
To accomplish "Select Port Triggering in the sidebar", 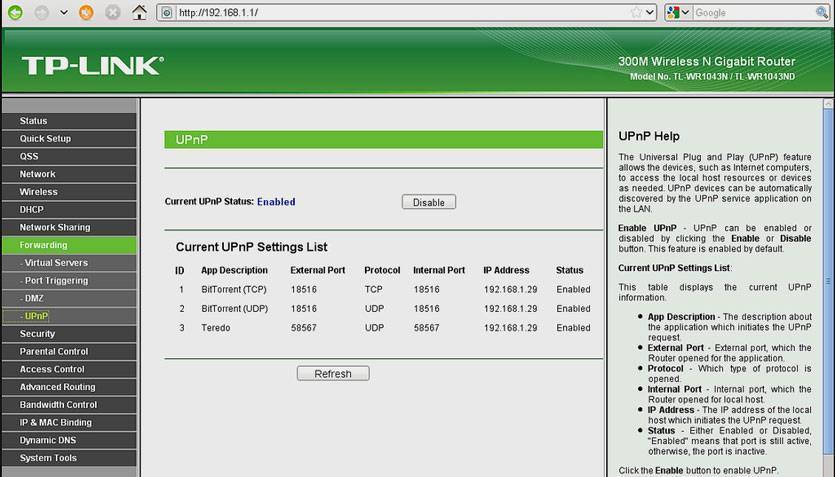I will pos(57,281).
